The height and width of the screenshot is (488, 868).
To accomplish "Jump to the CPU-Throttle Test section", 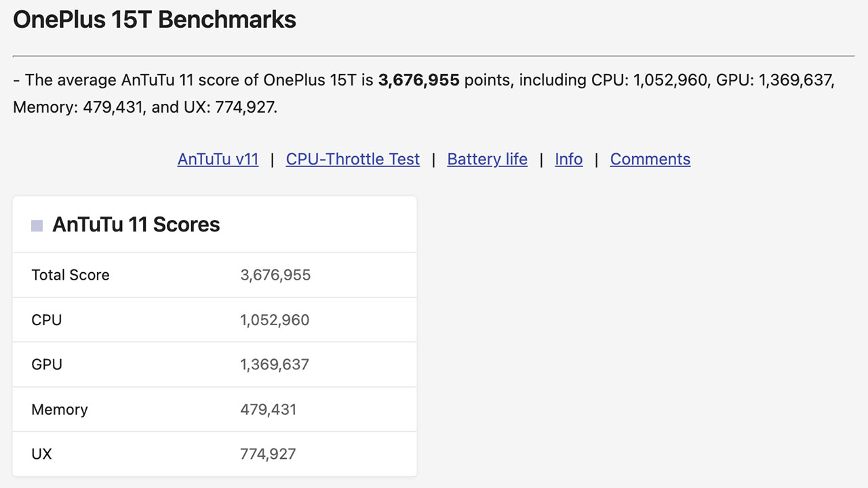I will (x=353, y=159).
